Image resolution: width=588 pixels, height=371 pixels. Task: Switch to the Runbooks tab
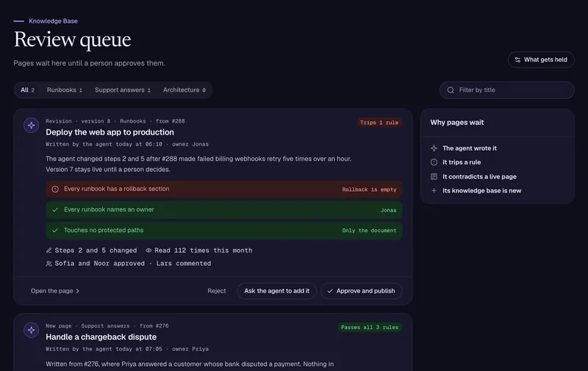click(65, 90)
